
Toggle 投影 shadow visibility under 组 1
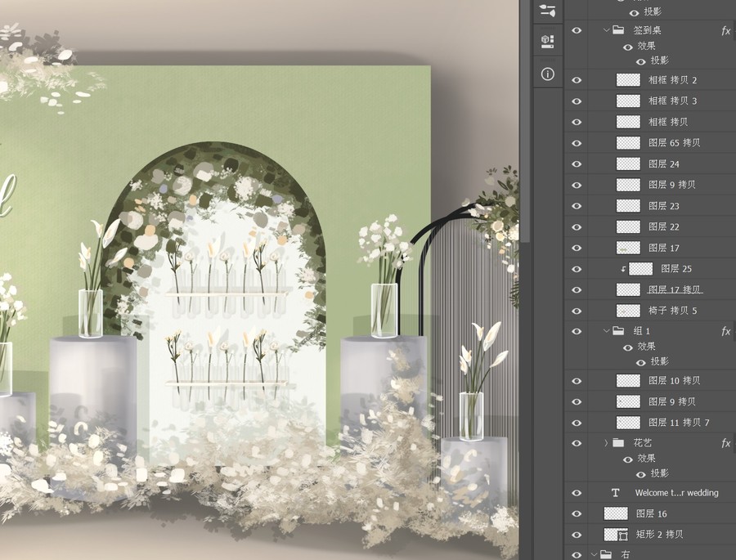(x=640, y=362)
